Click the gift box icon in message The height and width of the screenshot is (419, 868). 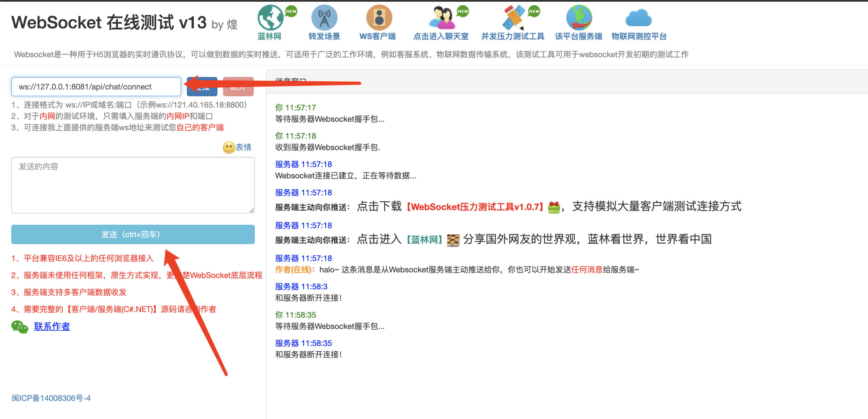click(x=554, y=207)
